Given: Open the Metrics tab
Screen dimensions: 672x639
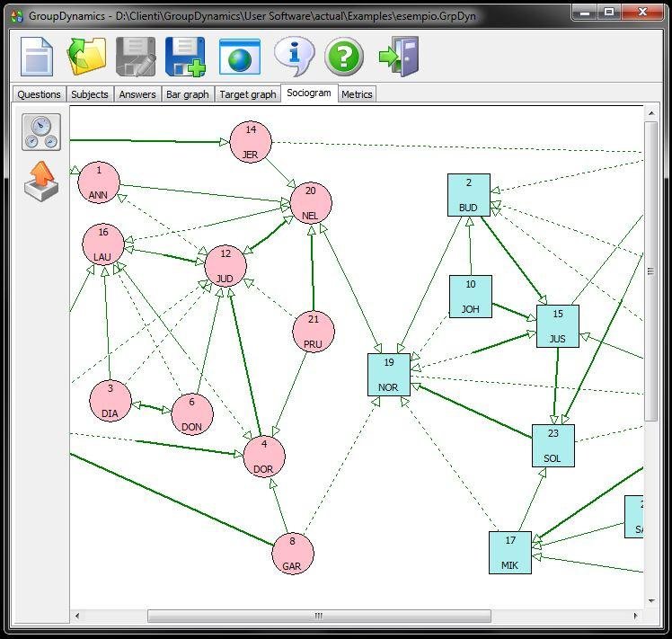Looking at the screenshot, I should [x=357, y=94].
